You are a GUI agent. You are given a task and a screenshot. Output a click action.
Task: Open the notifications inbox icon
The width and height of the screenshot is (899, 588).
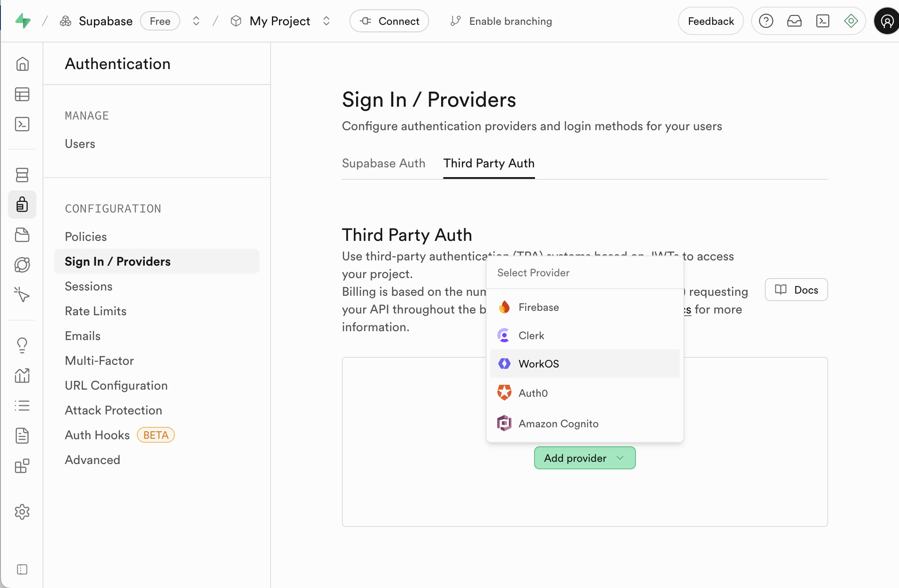click(x=794, y=21)
